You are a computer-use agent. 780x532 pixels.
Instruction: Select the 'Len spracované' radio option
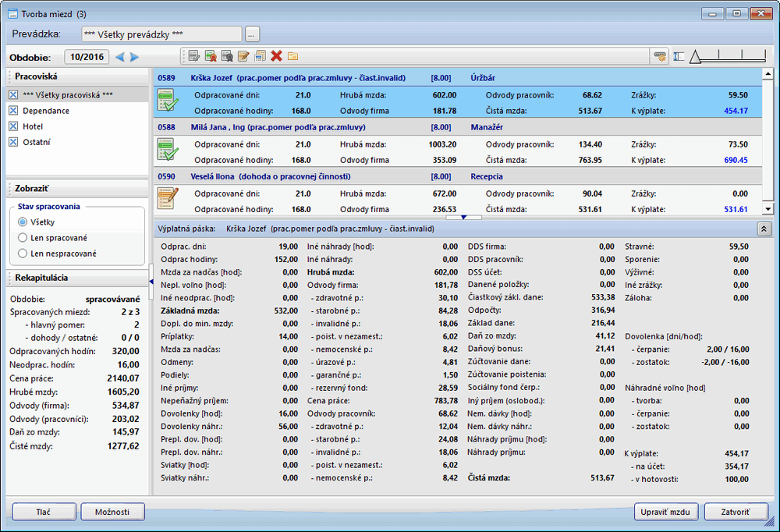coord(23,238)
